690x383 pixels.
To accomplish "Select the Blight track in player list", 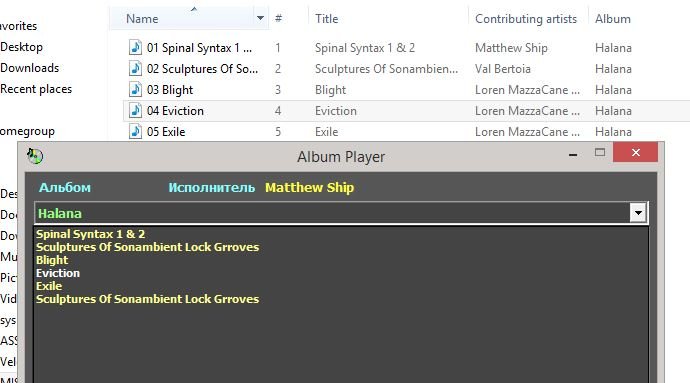I will point(52,260).
